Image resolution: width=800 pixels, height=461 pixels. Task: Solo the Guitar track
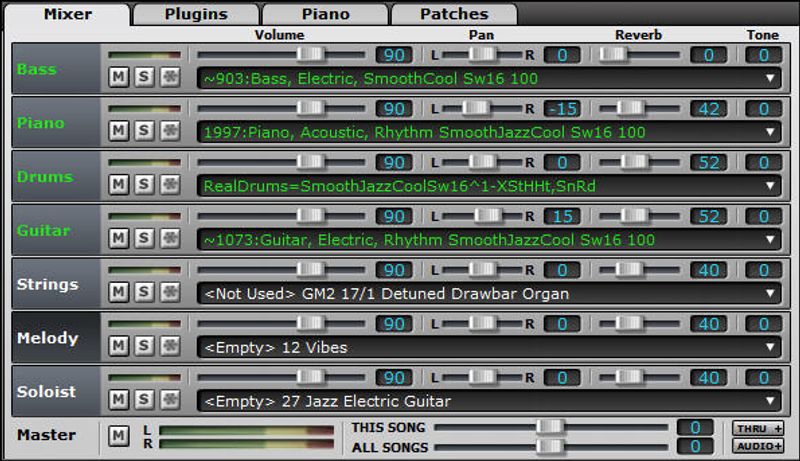coord(144,238)
